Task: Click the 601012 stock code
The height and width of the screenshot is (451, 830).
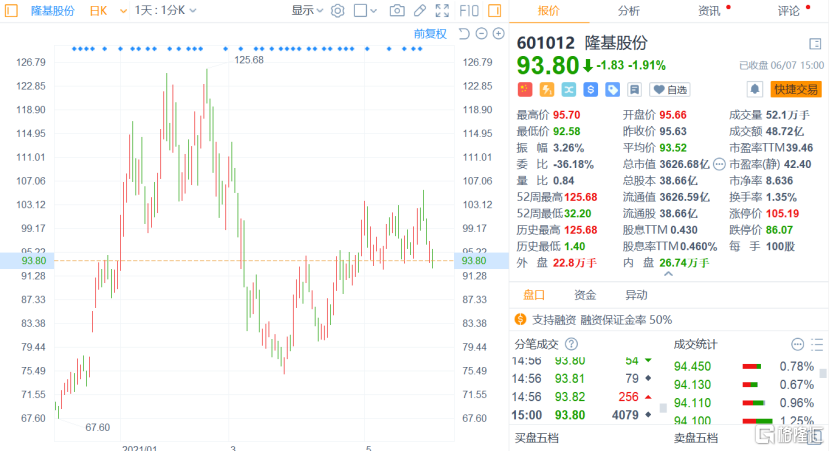Action: pos(546,43)
